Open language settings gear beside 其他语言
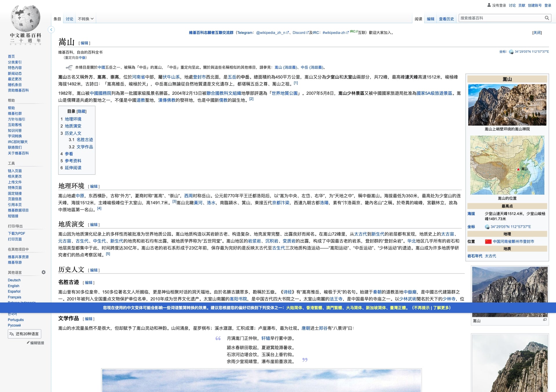Image resolution: width=556 pixels, height=392 pixels. [43, 272]
